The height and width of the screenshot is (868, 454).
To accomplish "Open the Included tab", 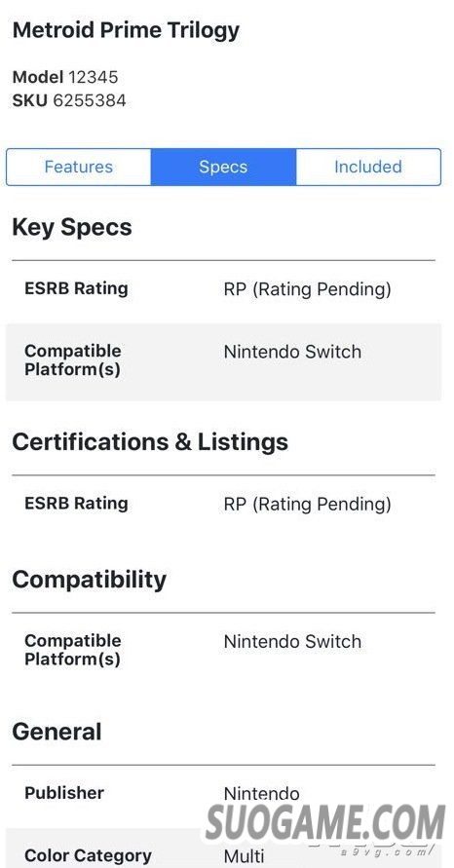I will coord(368,167).
